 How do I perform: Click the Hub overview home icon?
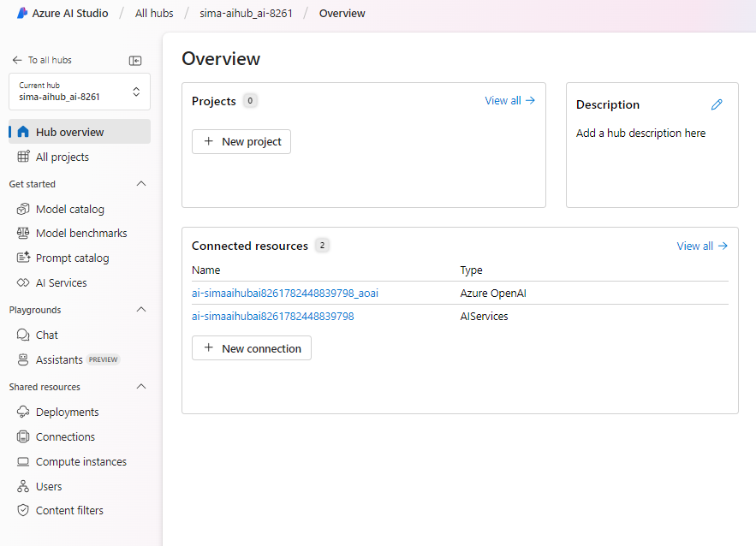23,132
